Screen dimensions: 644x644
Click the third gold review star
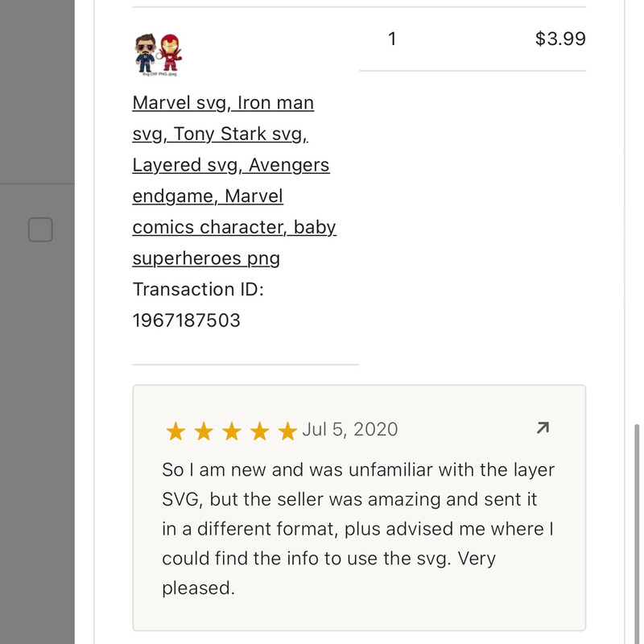pos(232,432)
